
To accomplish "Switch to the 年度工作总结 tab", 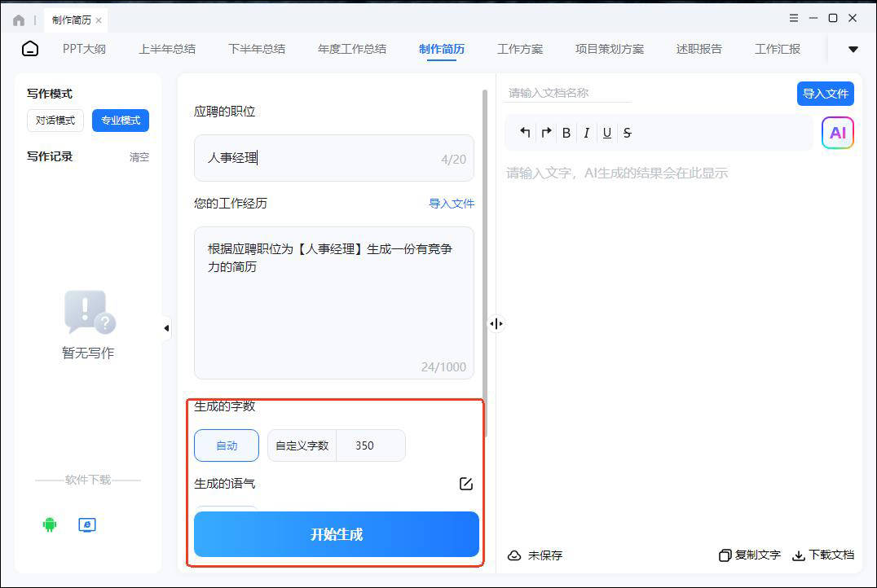I will (x=352, y=49).
